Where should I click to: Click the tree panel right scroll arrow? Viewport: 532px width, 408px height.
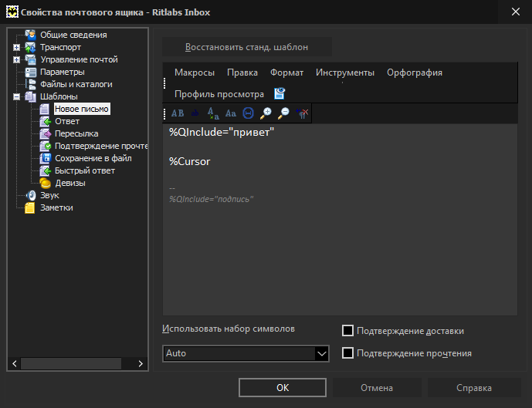coord(141,363)
